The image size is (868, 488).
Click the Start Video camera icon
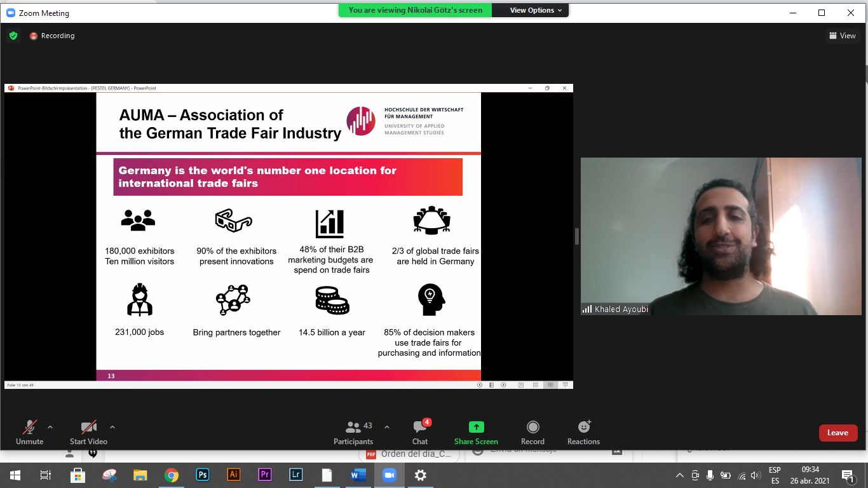pos(88,427)
